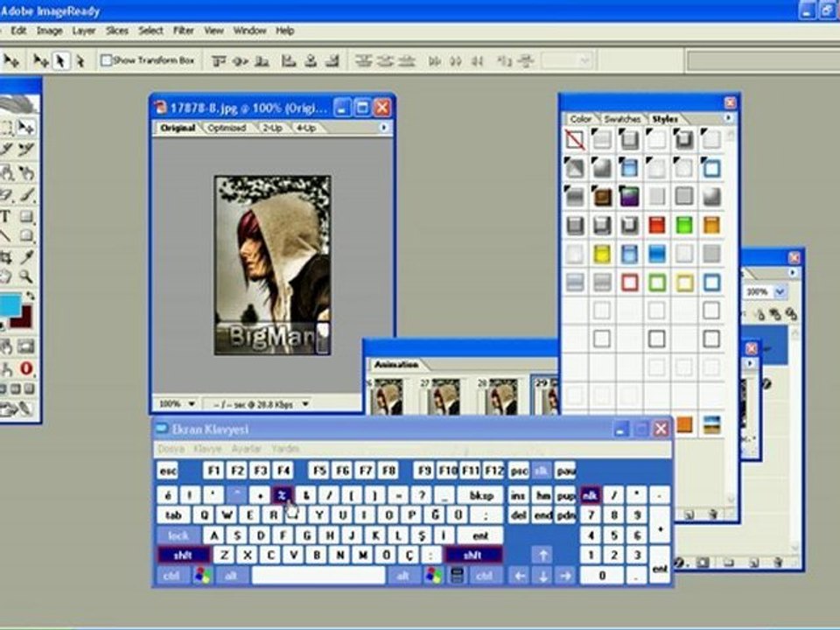Open Klavye menu in Ekran Klavyesi
Image resolution: width=840 pixels, height=630 pixels.
(x=207, y=449)
